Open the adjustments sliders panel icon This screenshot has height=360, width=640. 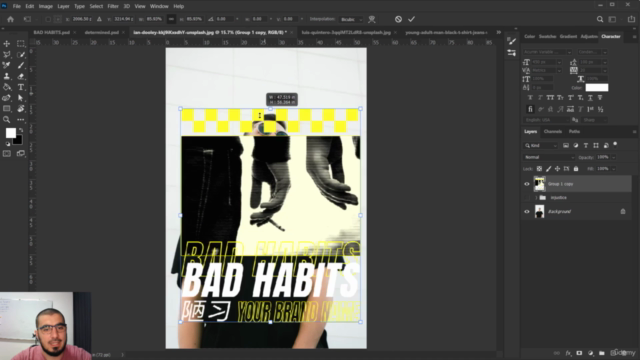[x=511, y=53]
